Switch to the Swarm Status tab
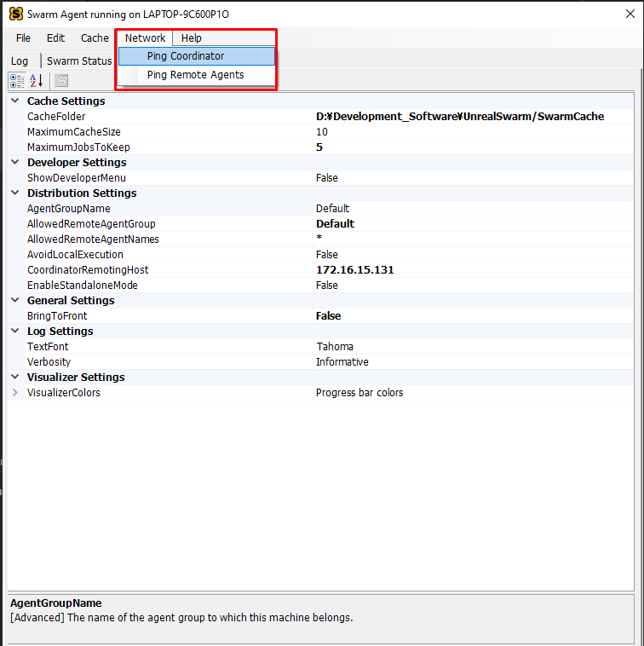 (79, 61)
